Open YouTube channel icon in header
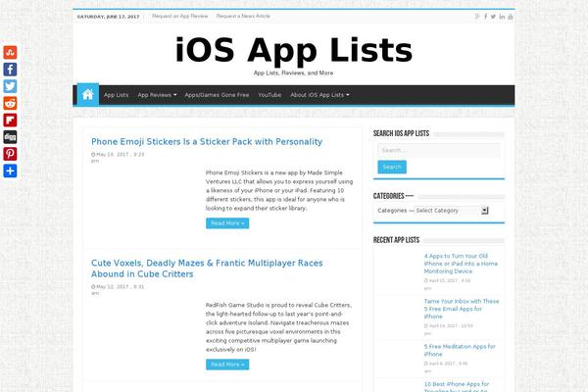The image size is (588, 392). (511, 16)
